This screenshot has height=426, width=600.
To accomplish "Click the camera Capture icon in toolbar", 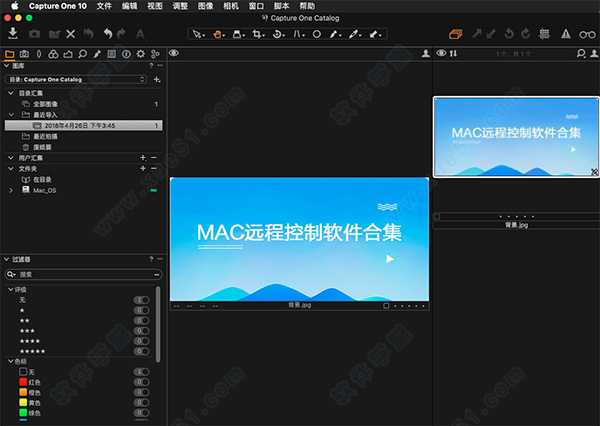I will pyautogui.click(x=34, y=34).
